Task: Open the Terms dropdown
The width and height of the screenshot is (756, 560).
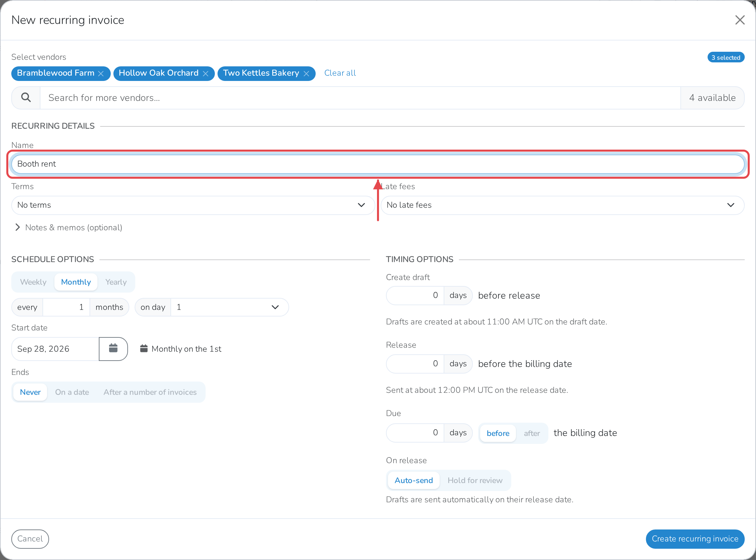Action: tap(193, 205)
